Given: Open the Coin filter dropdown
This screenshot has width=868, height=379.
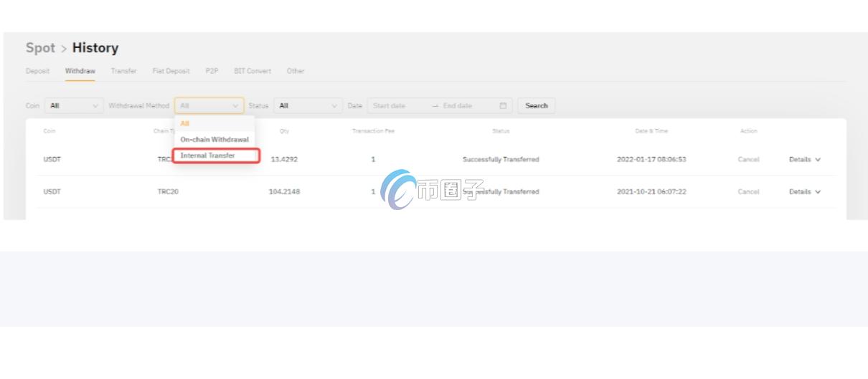Looking at the screenshot, I should point(73,106).
